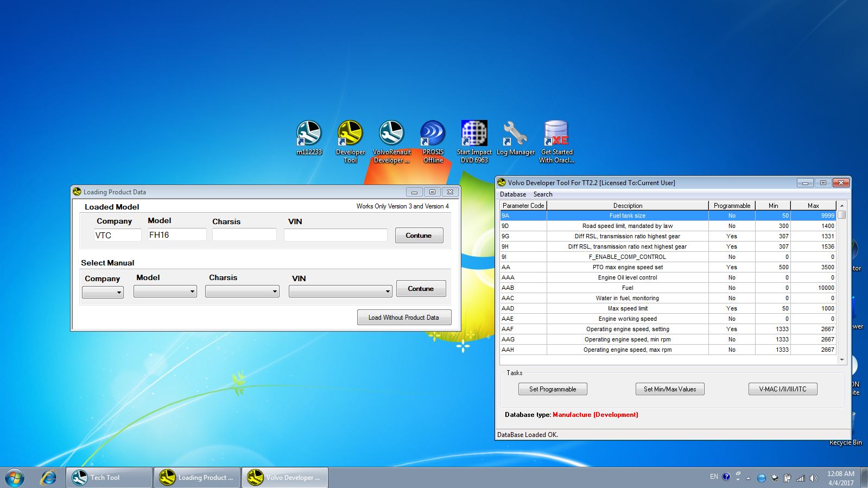The height and width of the screenshot is (488, 868).
Task: Sort by Programmable column header
Action: point(732,206)
